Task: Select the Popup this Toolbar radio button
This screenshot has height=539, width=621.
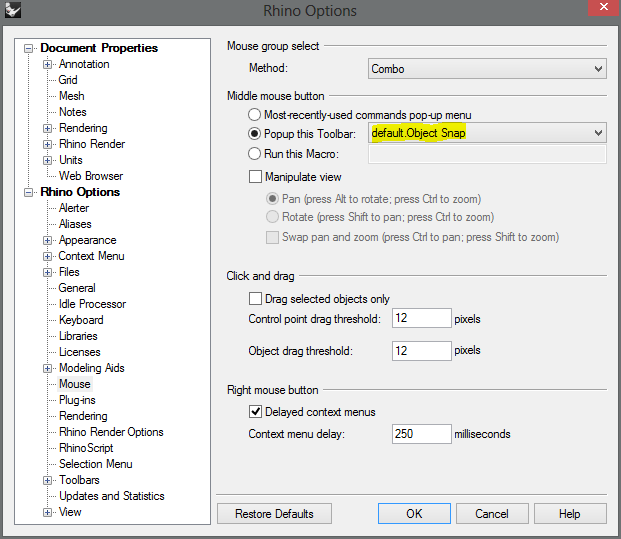Action: point(254,134)
